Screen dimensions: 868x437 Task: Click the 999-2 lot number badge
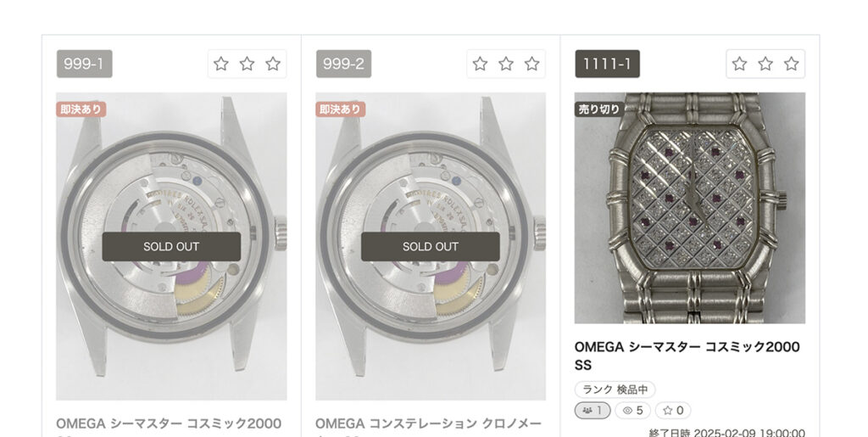(x=344, y=64)
